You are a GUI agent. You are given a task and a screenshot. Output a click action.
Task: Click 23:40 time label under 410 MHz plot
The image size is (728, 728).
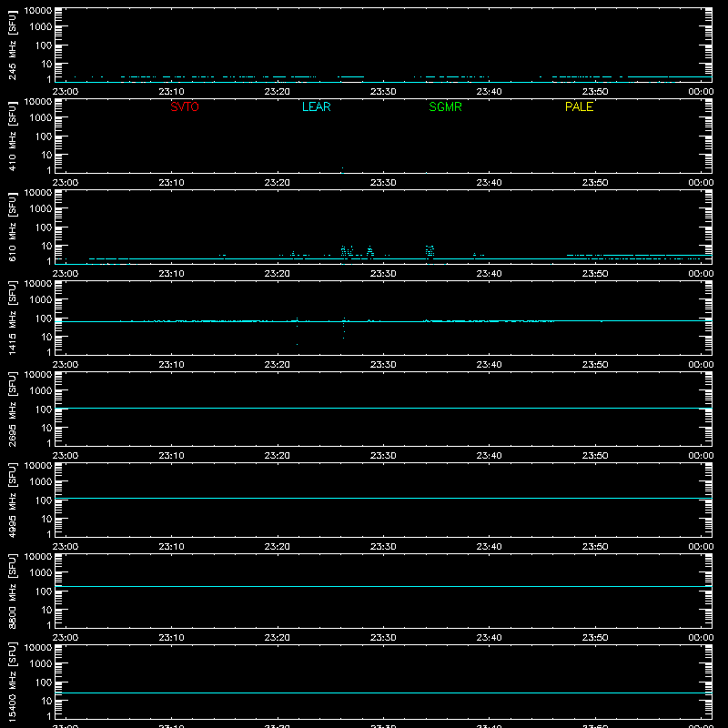(489, 183)
